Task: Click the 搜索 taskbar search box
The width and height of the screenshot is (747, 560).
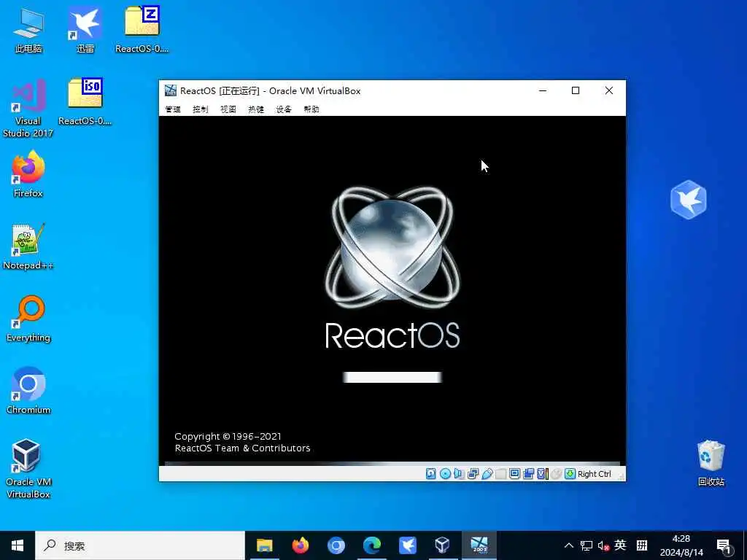Action: tap(140, 545)
